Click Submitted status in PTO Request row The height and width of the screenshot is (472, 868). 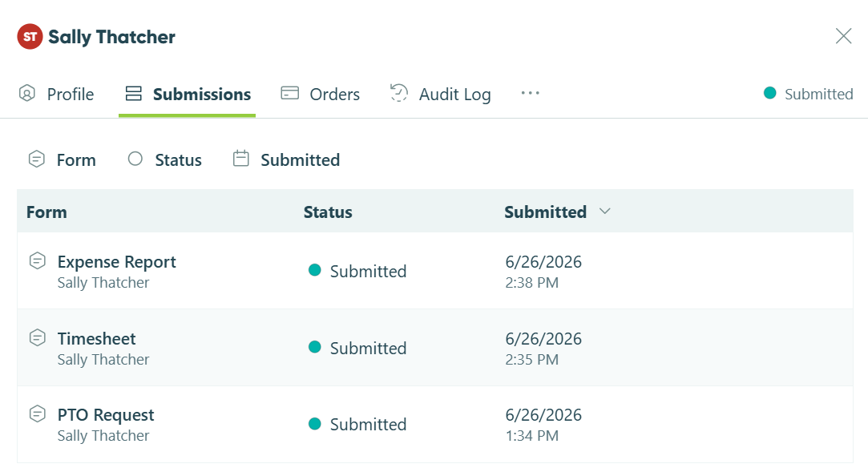[368, 425]
